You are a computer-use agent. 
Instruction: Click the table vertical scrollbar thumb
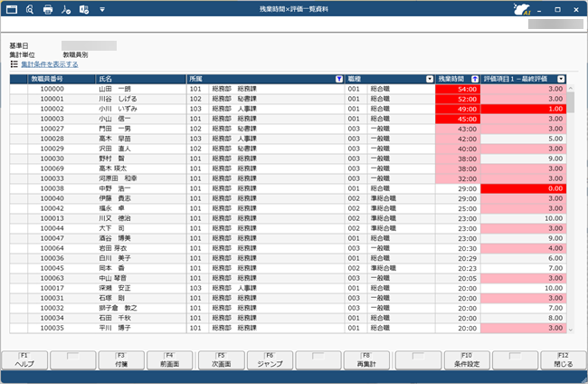tap(571, 102)
